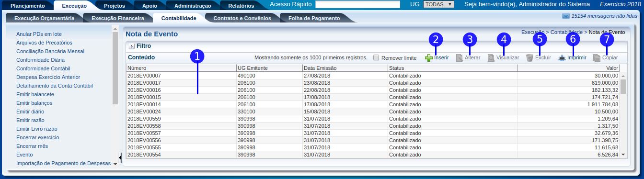Click the Contabilidade breadcrumb link
Image resolution: width=644 pixels, height=179 pixels.
[x=566, y=32]
